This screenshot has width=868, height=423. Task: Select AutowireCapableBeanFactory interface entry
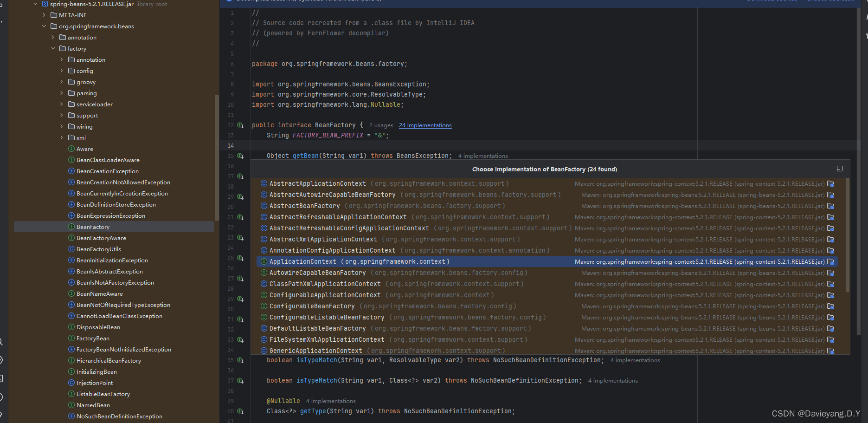coord(547,273)
